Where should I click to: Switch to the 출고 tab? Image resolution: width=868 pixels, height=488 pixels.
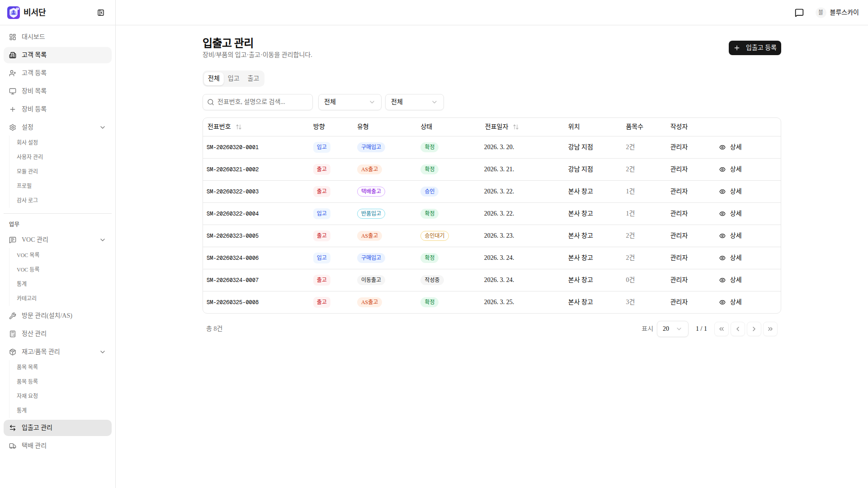(x=254, y=79)
